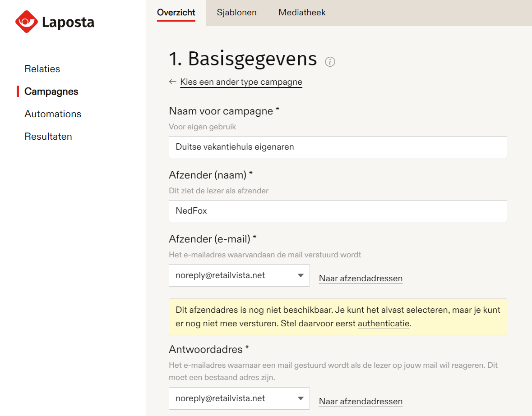Click the back arrow before the campaign type link
The height and width of the screenshot is (416, 532).
point(172,82)
